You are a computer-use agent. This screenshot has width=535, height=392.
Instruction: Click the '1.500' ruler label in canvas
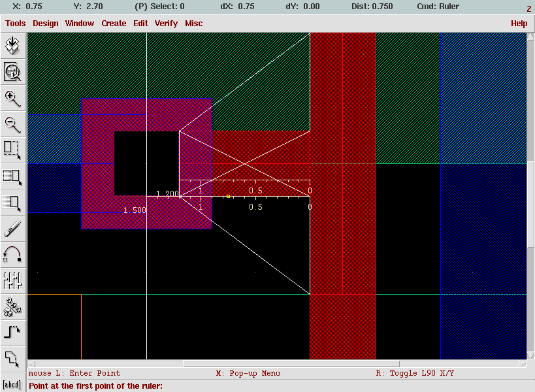tap(135, 210)
